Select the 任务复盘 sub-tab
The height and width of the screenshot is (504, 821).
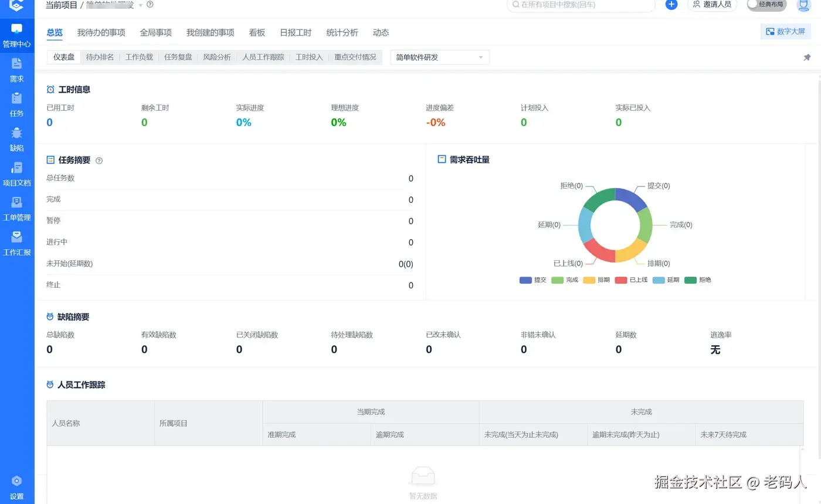coord(178,57)
